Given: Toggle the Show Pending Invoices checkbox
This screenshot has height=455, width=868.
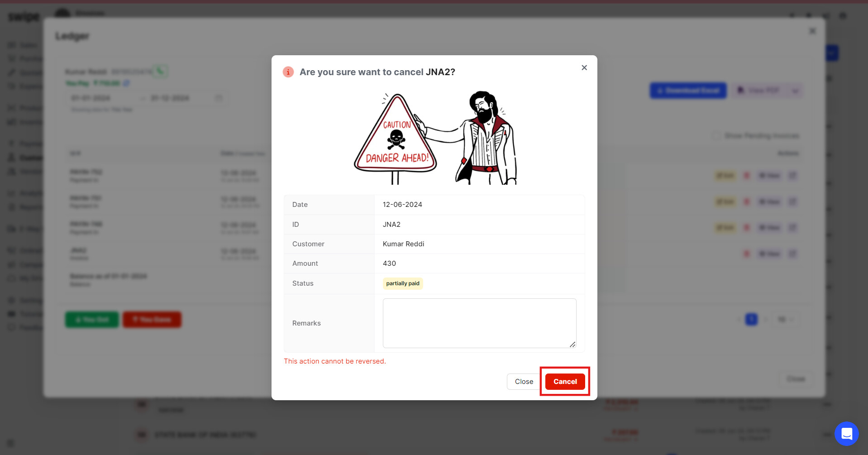Looking at the screenshot, I should (x=716, y=136).
